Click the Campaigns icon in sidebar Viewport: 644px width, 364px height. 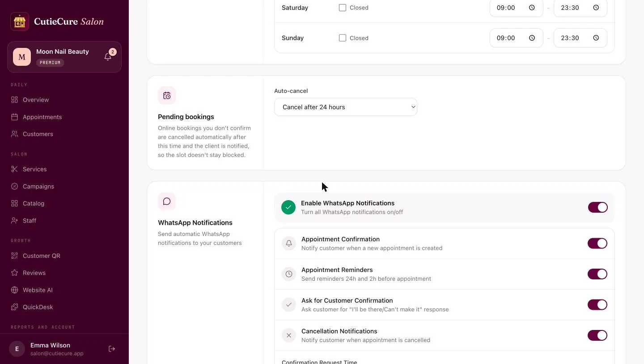(15, 186)
